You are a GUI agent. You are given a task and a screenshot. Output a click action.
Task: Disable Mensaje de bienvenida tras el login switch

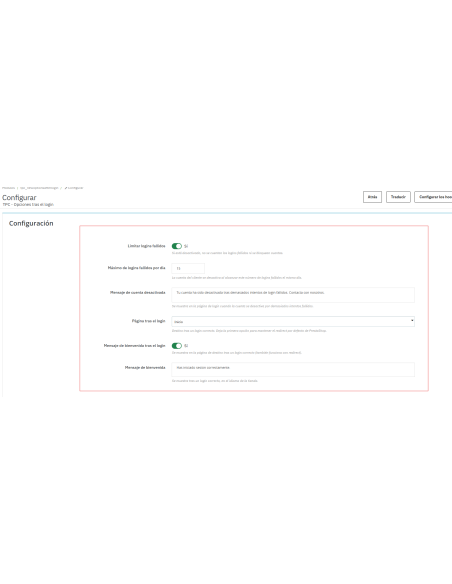(x=176, y=346)
